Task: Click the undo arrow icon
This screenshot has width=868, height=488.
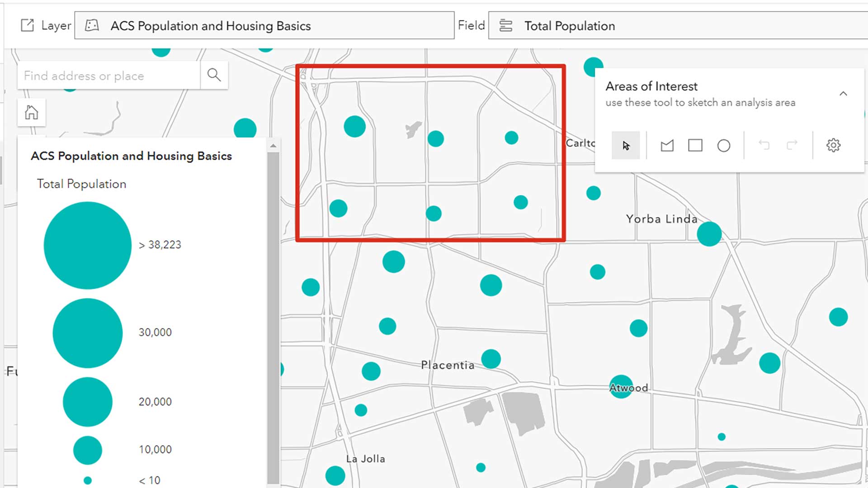Action: [x=764, y=145]
